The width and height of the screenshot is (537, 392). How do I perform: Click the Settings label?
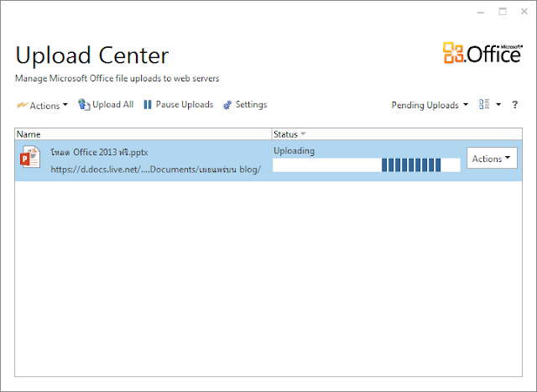251,105
